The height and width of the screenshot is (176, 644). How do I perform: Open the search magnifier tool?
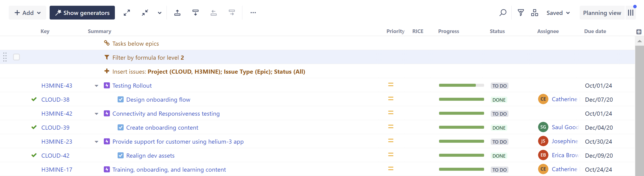click(503, 13)
